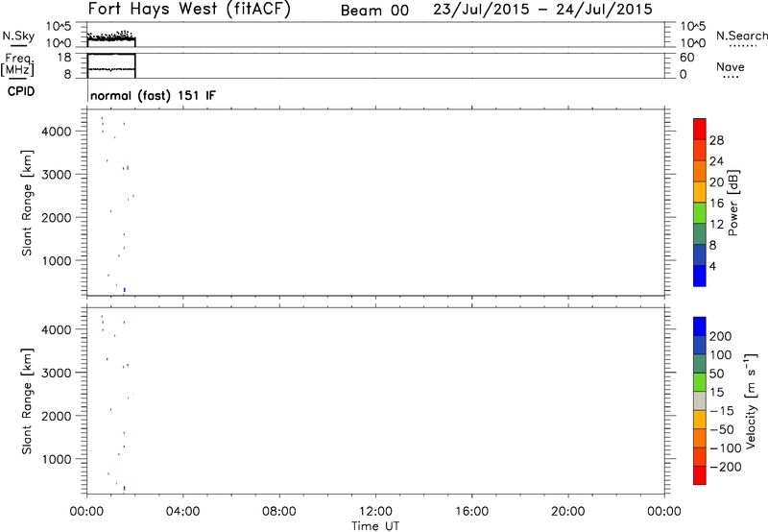Screen dimensions: 768x532
Task: Click the '04:00' time tick label
Action: [182, 512]
